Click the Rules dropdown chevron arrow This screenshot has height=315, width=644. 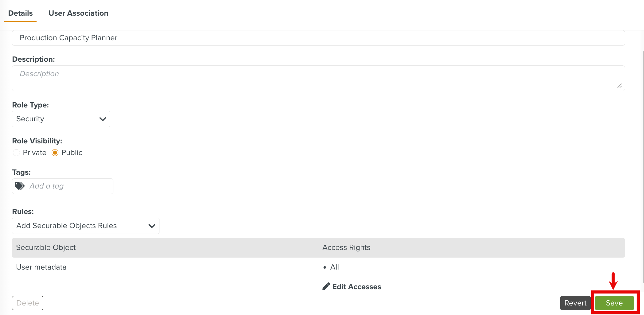[x=152, y=226]
